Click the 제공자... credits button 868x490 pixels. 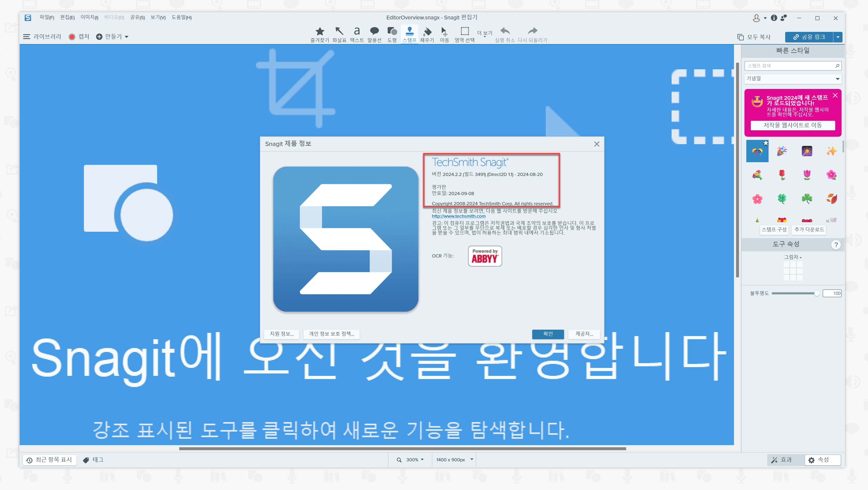[584, 334]
